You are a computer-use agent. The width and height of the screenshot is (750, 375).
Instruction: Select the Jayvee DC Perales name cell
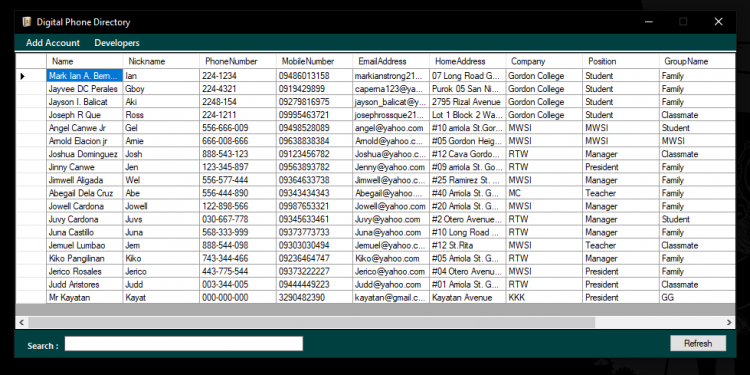(x=85, y=89)
